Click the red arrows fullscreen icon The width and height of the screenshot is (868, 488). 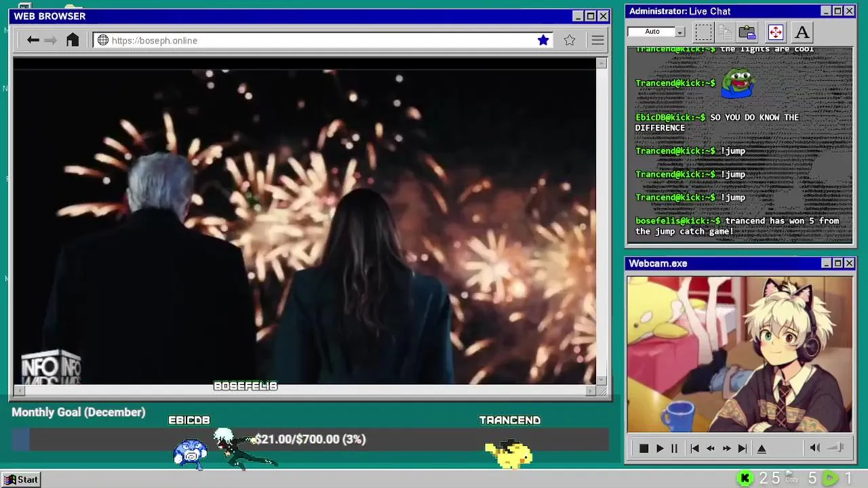pos(775,32)
